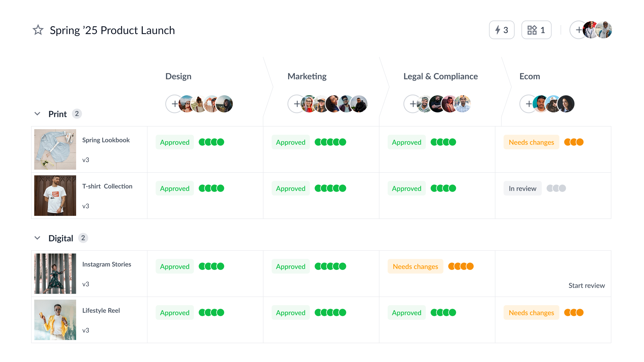Add a reviewer to Legal & Compliance stage
Image resolution: width=644 pixels, height=362 pixels.
click(412, 104)
